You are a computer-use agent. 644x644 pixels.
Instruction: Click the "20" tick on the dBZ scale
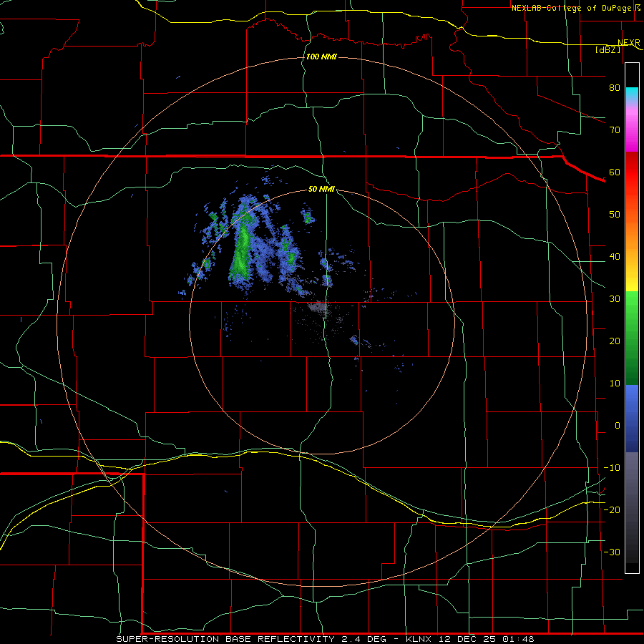point(615,341)
